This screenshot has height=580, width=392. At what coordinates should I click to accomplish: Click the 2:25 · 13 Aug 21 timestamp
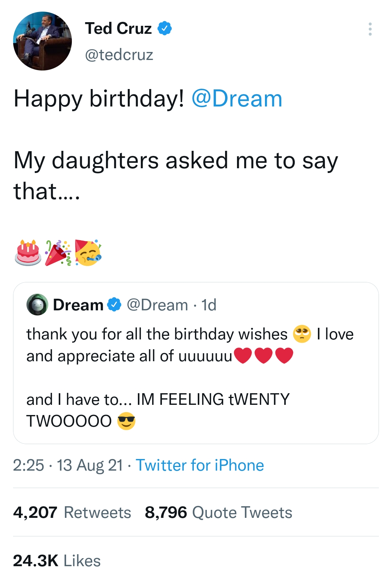tap(68, 465)
